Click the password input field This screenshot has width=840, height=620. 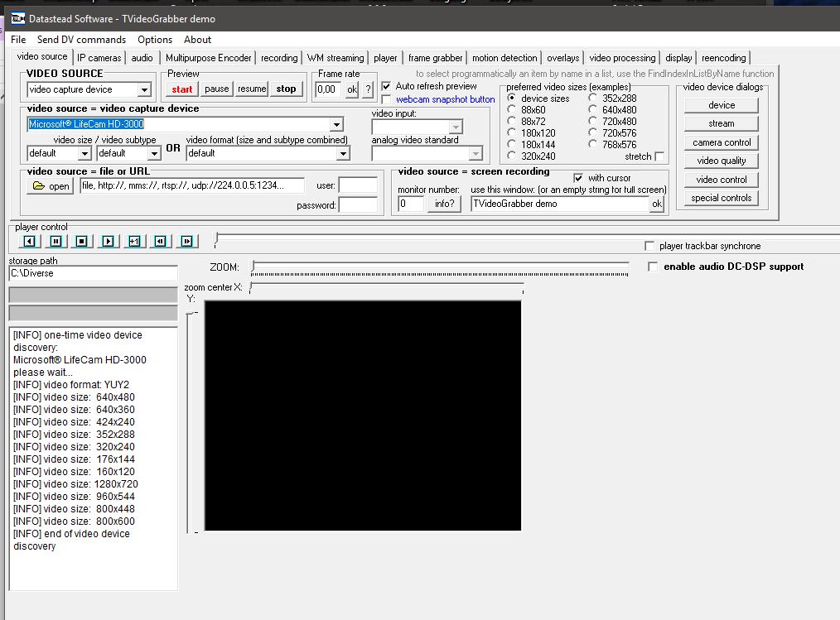(x=358, y=205)
